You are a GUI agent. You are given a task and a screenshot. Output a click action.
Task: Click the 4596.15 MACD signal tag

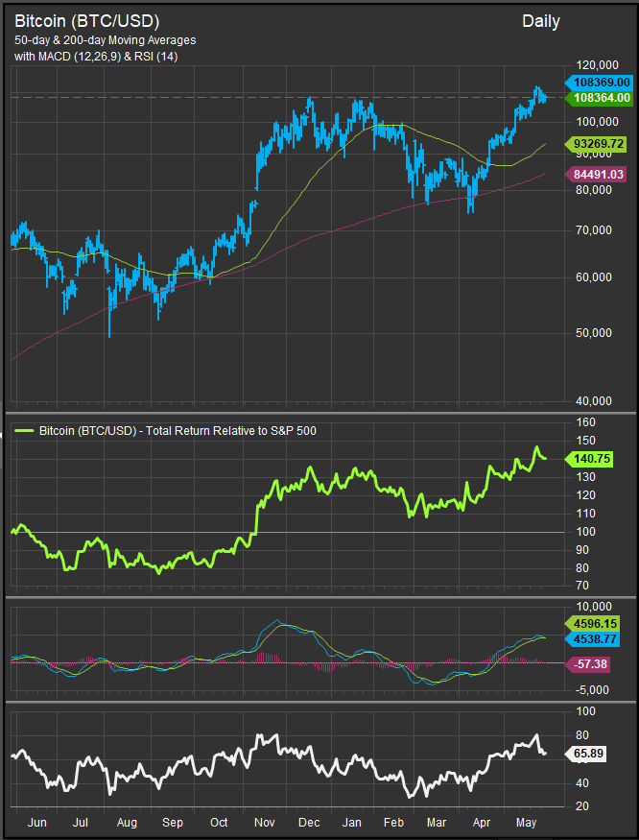[x=592, y=624]
